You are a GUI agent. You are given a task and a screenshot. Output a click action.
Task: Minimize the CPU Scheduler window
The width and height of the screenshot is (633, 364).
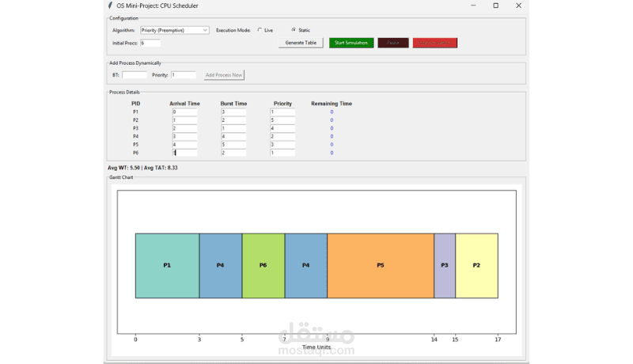pyautogui.click(x=473, y=6)
